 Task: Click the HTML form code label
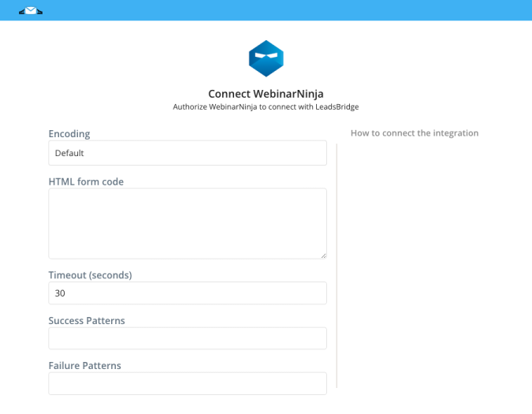(x=86, y=181)
